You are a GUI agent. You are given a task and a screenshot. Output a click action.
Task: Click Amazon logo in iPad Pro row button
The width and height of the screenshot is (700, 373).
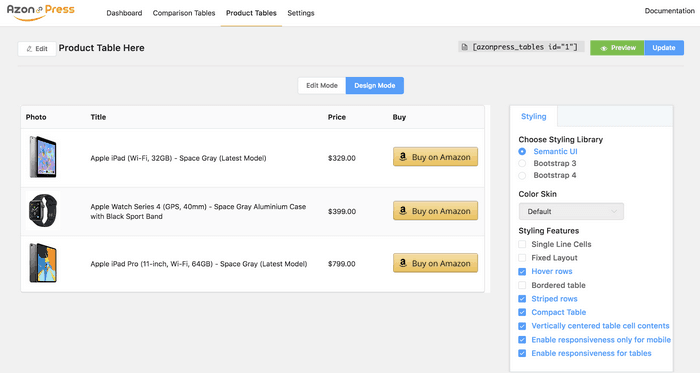point(403,263)
